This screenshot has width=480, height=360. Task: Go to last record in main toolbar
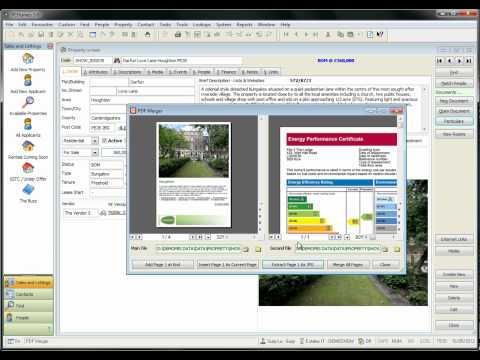(x=315, y=34)
